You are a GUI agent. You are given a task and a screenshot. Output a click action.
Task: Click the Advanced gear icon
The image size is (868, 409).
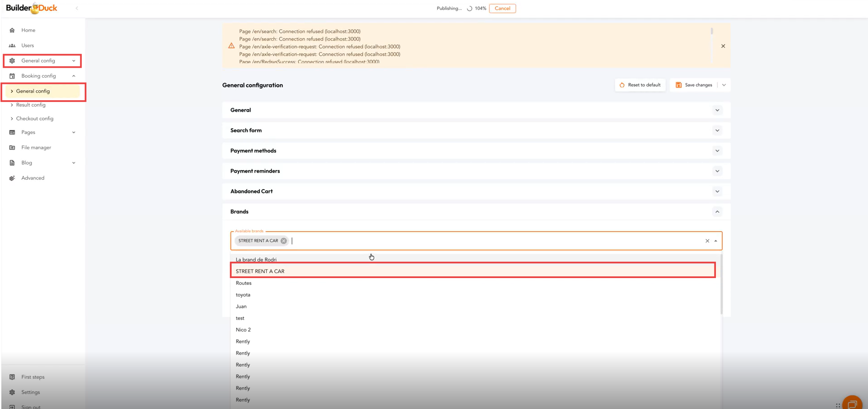click(12, 178)
